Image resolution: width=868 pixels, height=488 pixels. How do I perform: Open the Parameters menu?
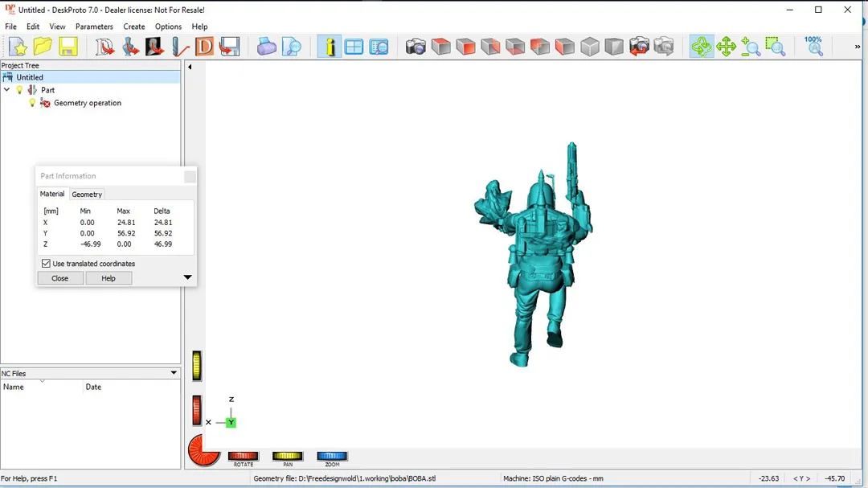coord(94,27)
